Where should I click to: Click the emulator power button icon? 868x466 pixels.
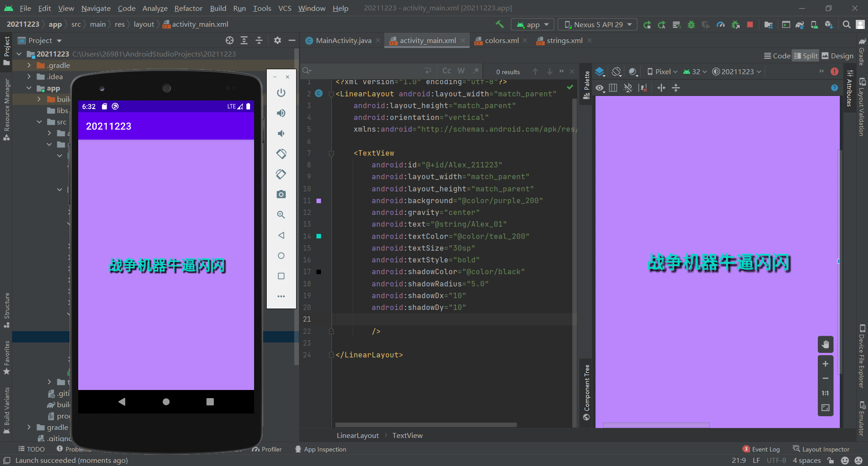281,93
